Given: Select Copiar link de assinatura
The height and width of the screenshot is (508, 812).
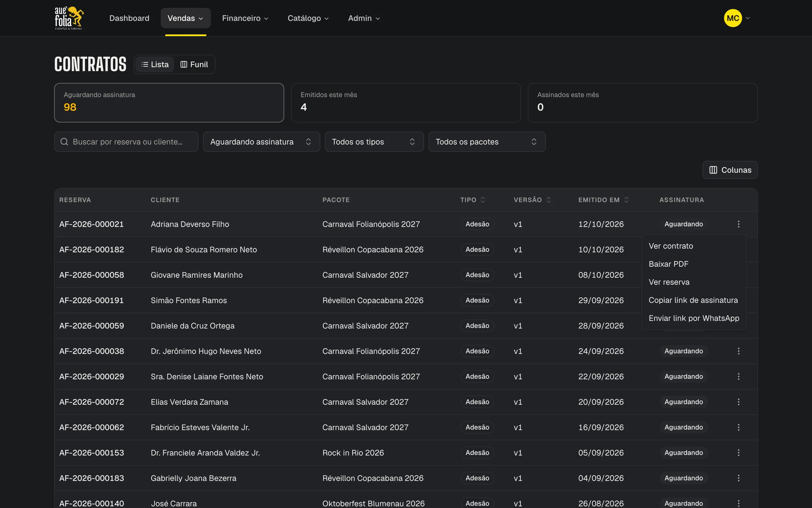Looking at the screenshot, I should 694,300.
